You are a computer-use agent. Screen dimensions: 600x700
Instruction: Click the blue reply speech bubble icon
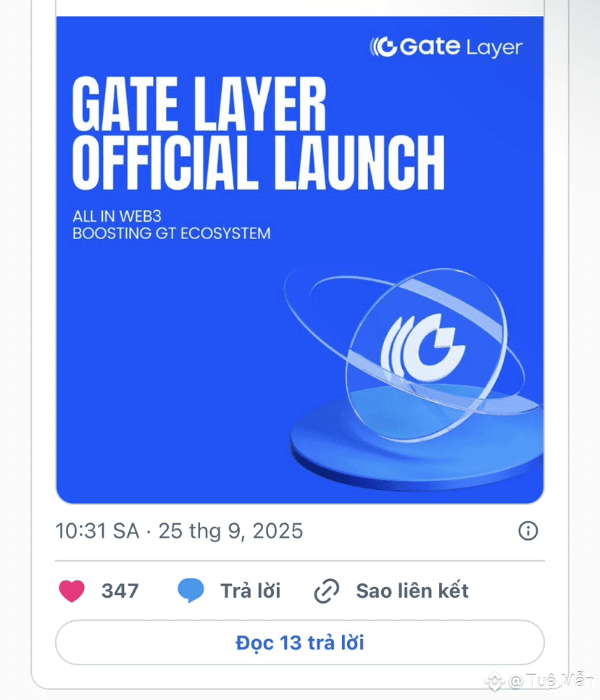(191, 590)
